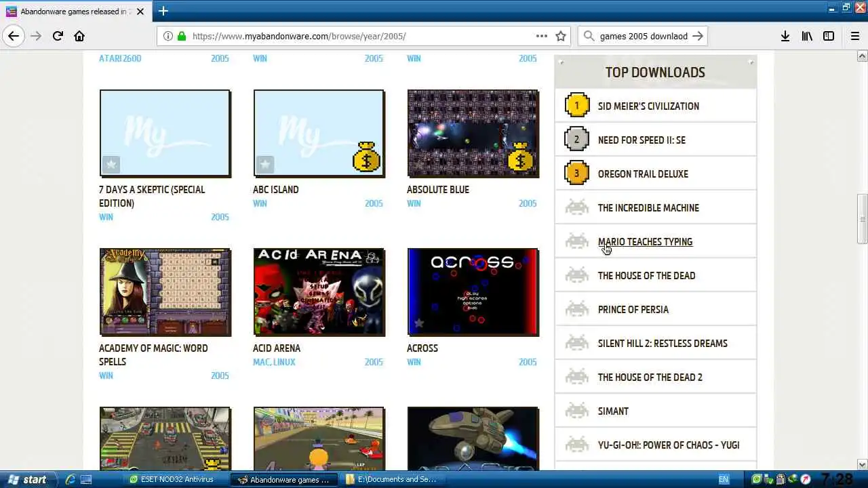This screenshot has height=488, width=868.
Task: Click the silver number 2 medal
Action: click(577, 140)
